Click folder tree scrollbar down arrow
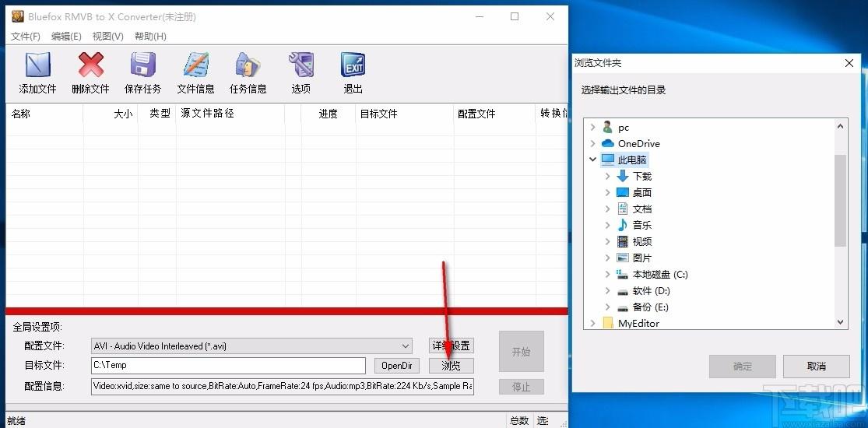Viewport: 868px width, 428px height. coord(840,322)
